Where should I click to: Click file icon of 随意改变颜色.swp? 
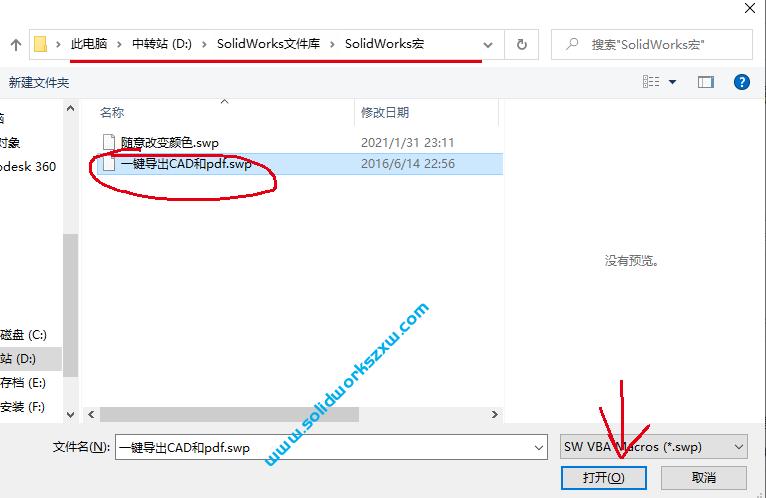(x=109, y=142)
